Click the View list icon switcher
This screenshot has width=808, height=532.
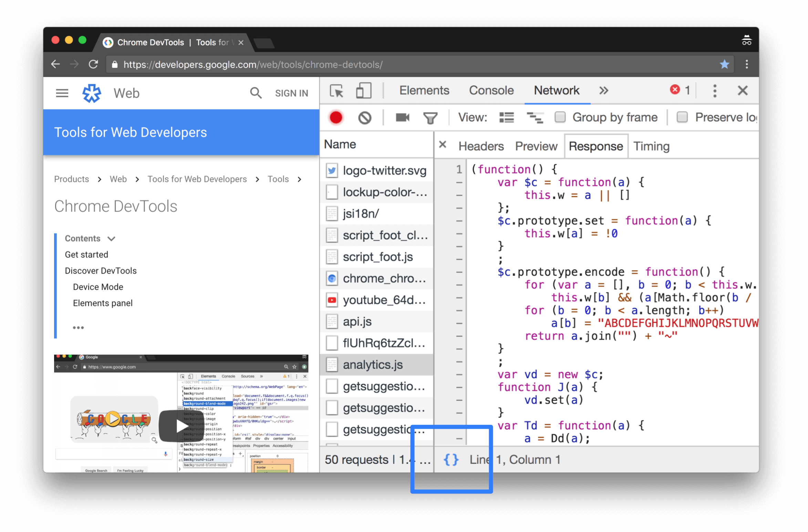506,117
